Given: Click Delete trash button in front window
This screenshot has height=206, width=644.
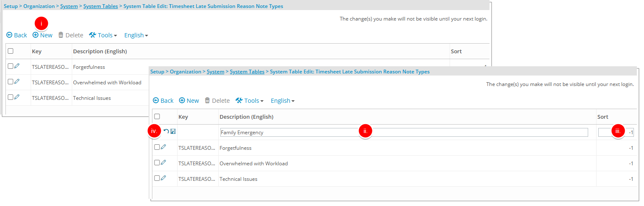Looking at the screenshot, I should 217,101.
